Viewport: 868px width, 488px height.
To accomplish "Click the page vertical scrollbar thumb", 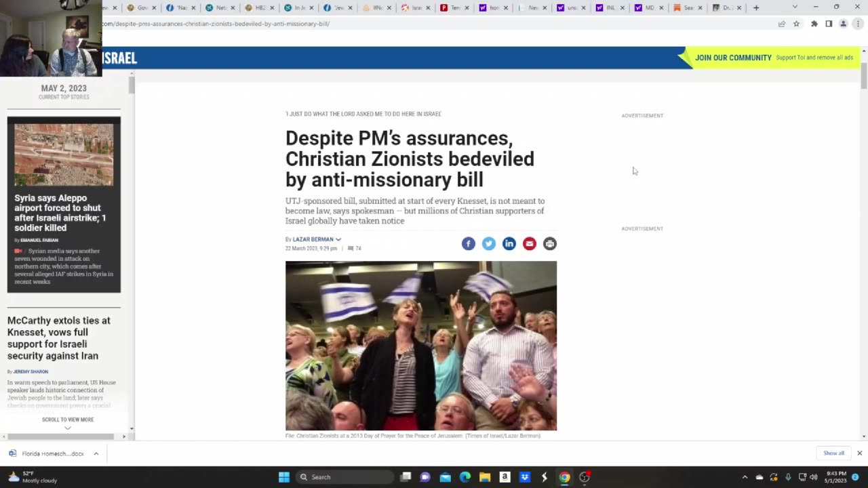I will [864, 75].
